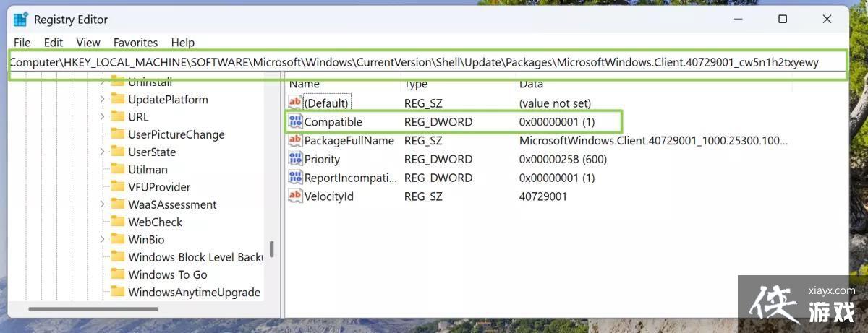Click the VFUProvider folder icon
This screenshot has height=333, width=868.
(118, 186)
